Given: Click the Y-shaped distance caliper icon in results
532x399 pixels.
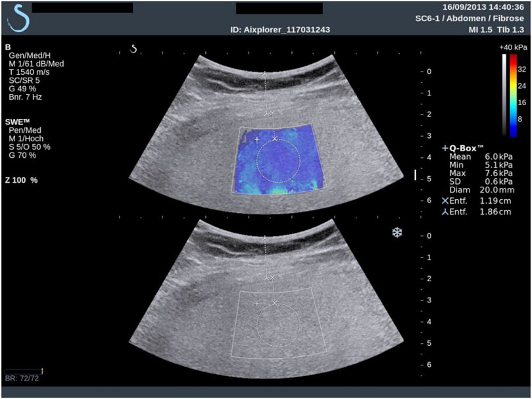Looking at the screenshot, I should click(x=445, y=212).
